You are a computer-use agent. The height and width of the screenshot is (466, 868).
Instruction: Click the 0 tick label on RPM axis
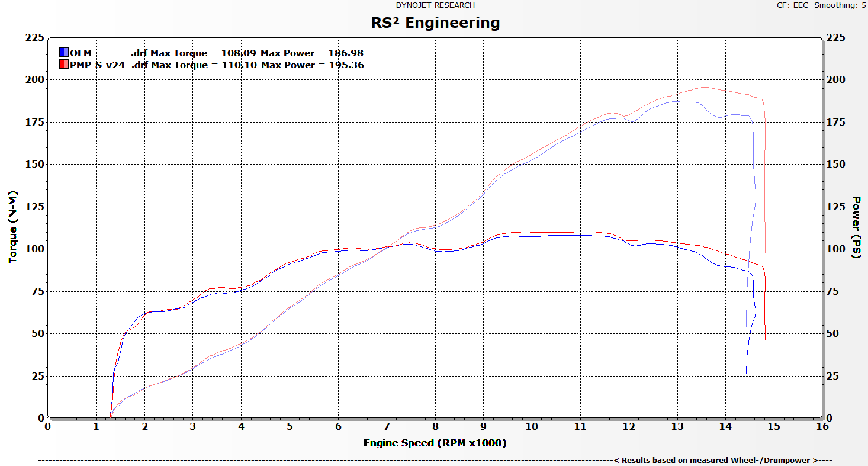click(48, 426)
